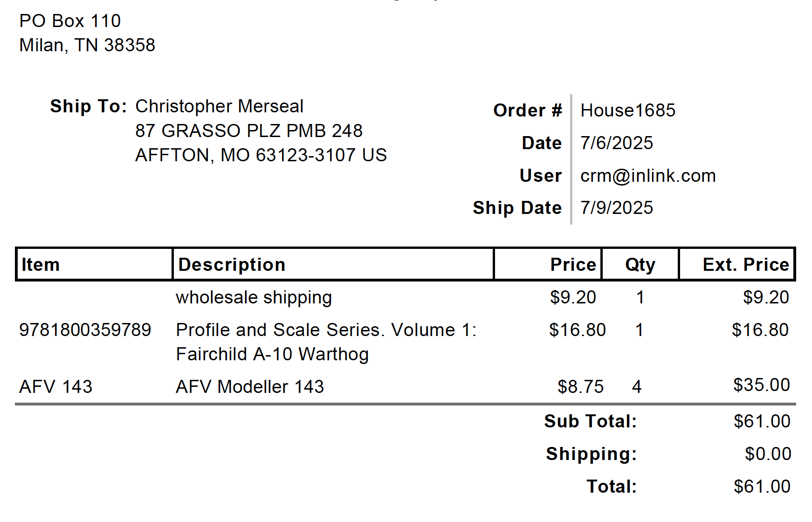
Task: Click order number House1685
Action: [628, 110]
